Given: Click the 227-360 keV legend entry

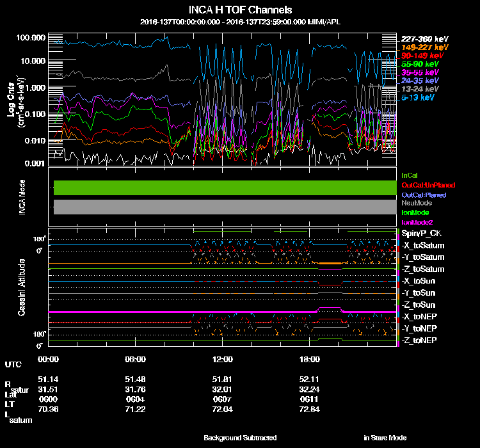Looking at the screenshot, I should tap(420, 39).
